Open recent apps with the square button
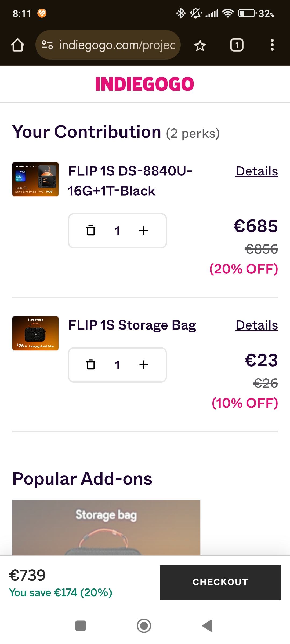Viewport: 290px width, 644px height. [81, 626]
